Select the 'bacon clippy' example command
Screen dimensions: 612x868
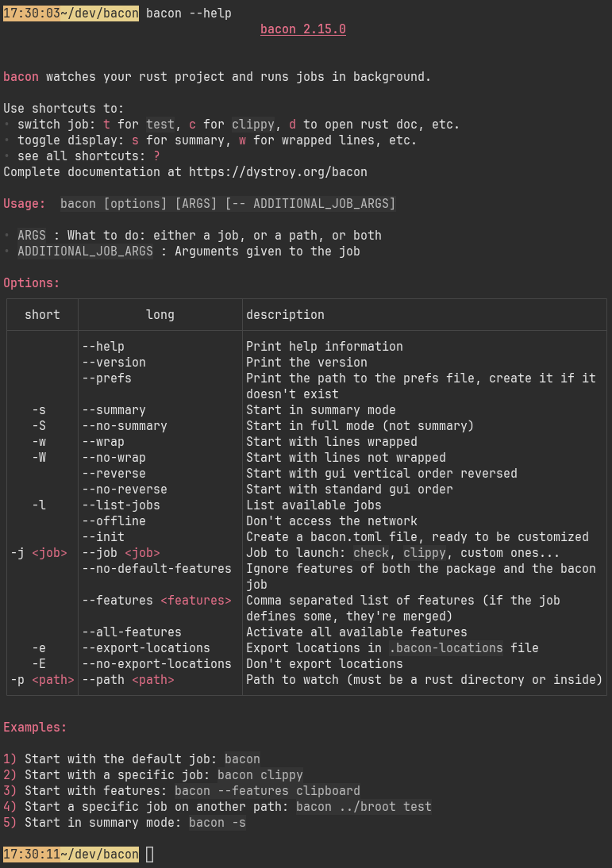click(260, 775)
